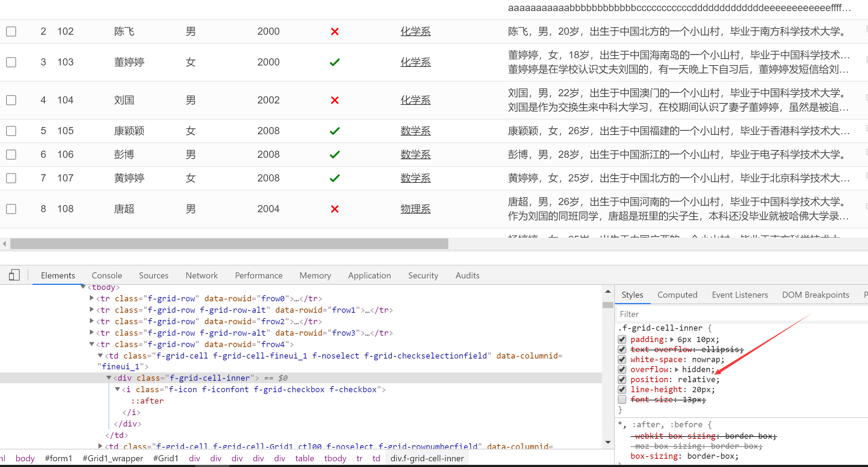
Task: Switch to the Elements tab
Action: click(x=58, y=275)
